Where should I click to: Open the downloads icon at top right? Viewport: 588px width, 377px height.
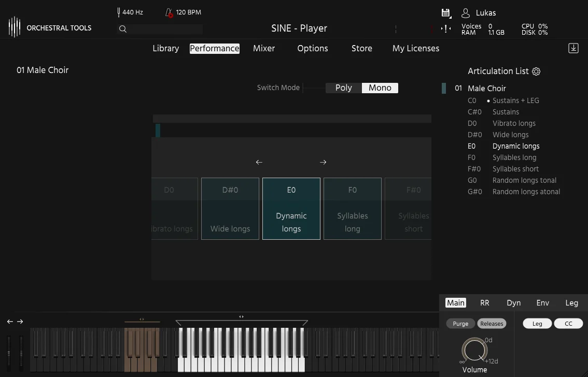pyautogui.click(x=573, y=48)
